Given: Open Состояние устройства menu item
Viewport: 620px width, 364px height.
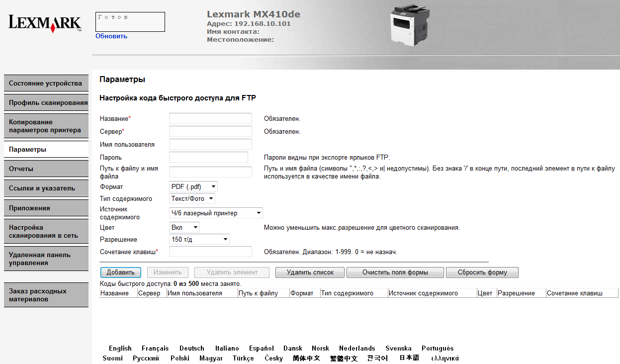Looking at the screenshot, I should click(46, 83).
